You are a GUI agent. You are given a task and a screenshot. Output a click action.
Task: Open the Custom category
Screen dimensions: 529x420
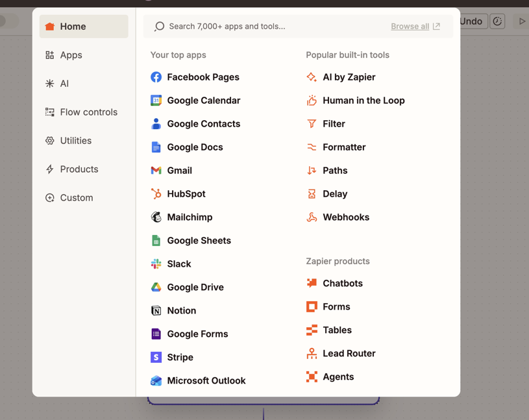pyautogui.click(x=84, y=197)
